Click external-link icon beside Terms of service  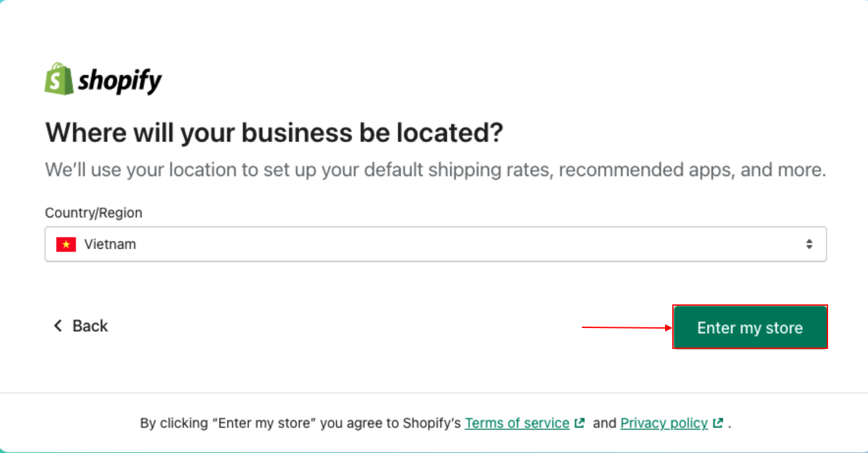coord(579,423)
